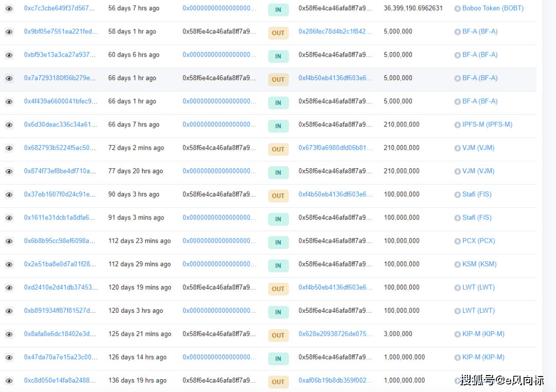Click token icon next to PCX (PCX)
The height and width of the screenshot is (392, 556).
tap(458, 241)
